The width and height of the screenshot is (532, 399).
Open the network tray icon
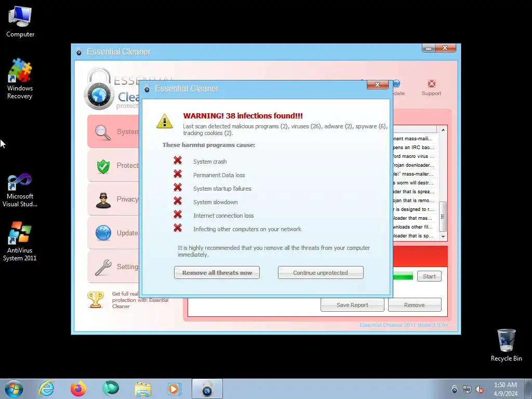point(467,390)
